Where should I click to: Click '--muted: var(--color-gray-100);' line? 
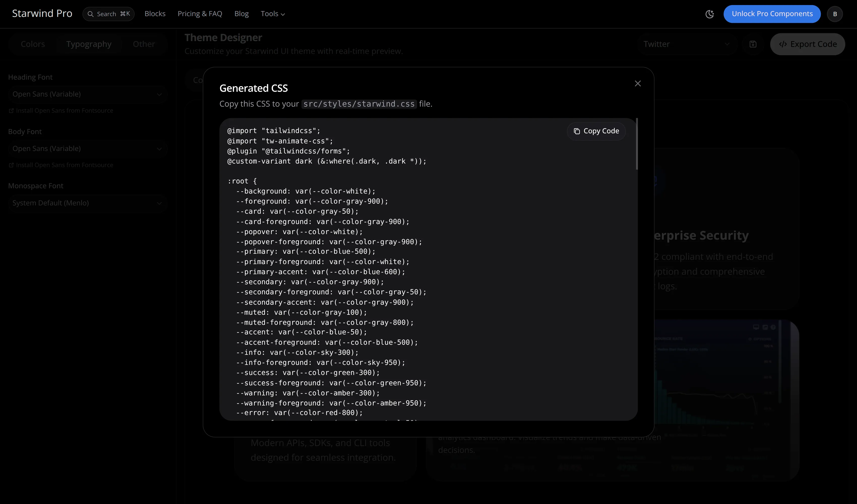tap(302, 312)
